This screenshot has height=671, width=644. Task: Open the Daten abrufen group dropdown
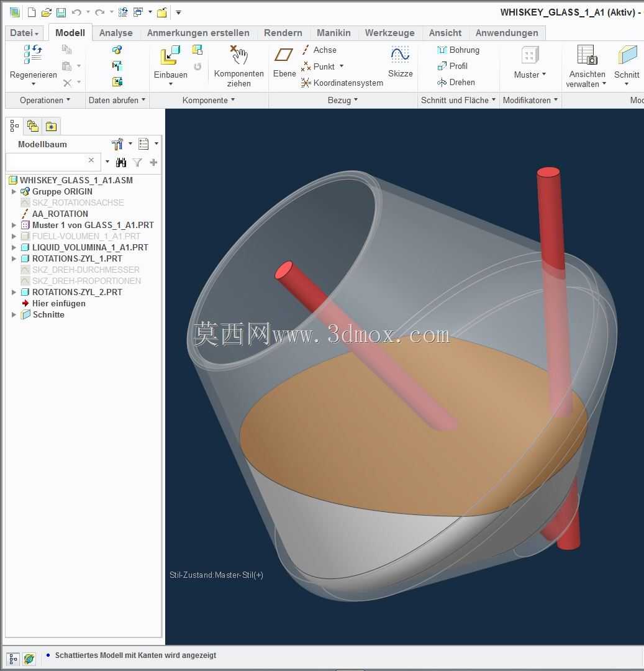(x=117, y=100)
